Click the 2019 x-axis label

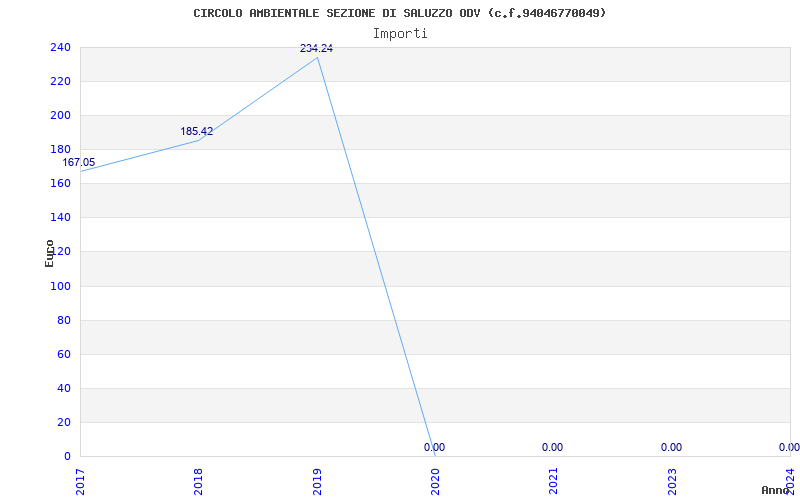(x=317, y=482)
